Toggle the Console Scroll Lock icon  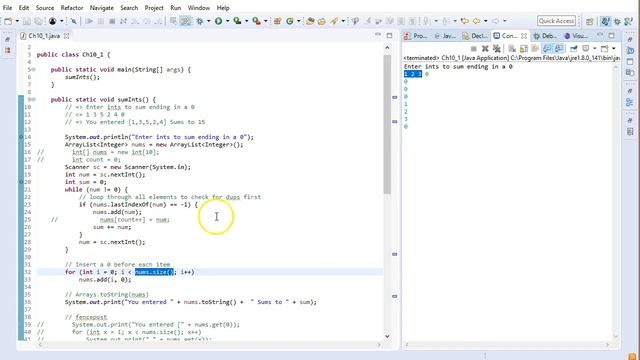tap(523, 49)
